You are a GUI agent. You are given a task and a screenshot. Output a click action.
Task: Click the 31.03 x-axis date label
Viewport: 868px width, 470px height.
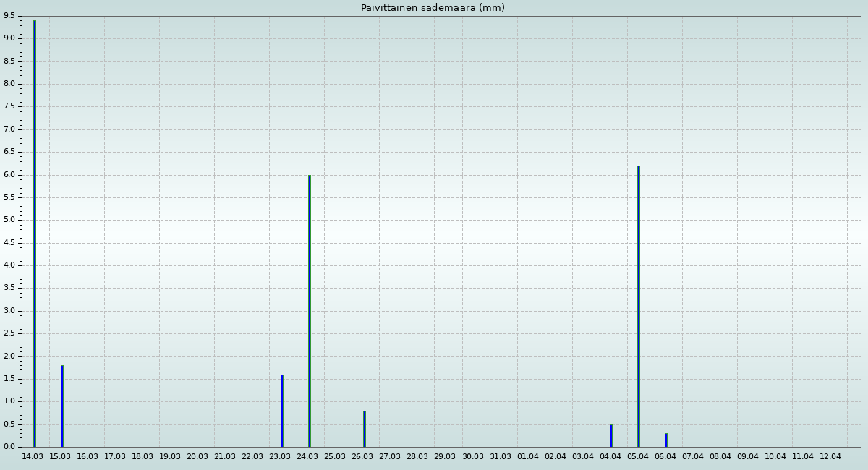[x=501, y=457]
